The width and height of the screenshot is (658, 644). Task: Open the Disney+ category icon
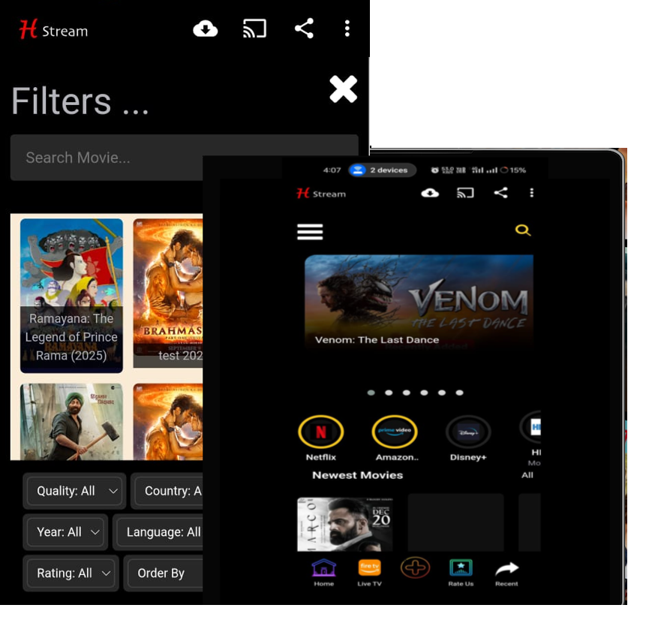468,432
